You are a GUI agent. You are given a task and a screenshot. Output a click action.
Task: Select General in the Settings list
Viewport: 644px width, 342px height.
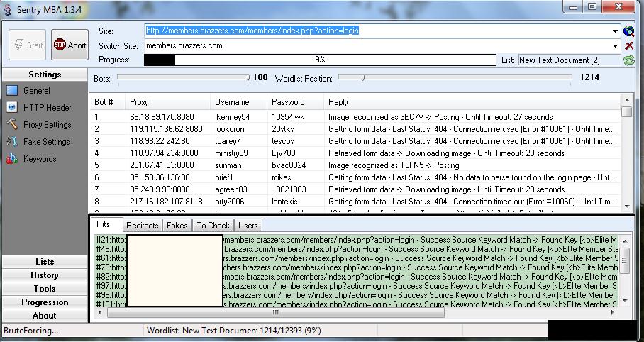(x=37, y=90)
